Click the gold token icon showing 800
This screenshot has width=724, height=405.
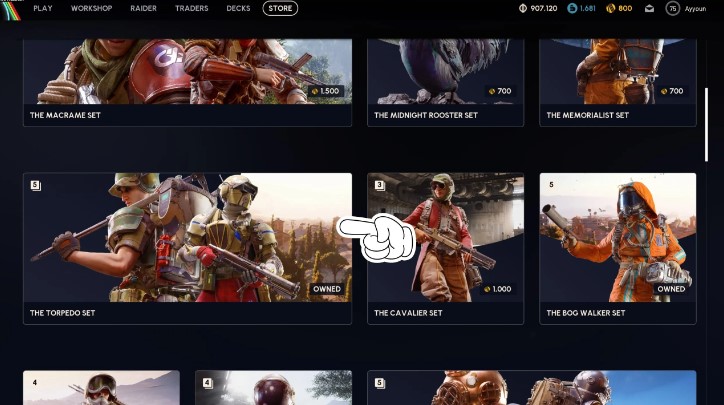pos(610,8)
